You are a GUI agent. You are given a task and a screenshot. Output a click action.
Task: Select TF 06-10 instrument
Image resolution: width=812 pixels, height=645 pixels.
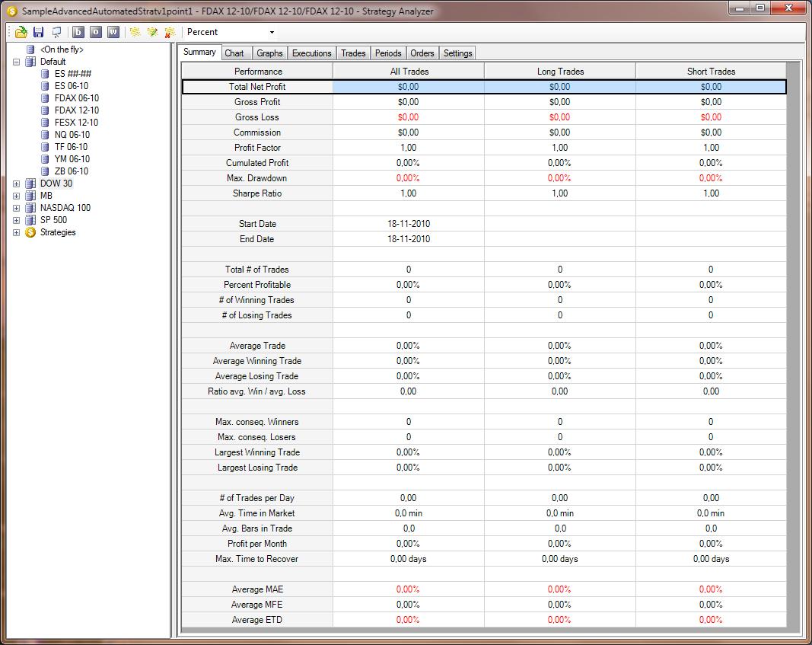click(x=71, y=147)
